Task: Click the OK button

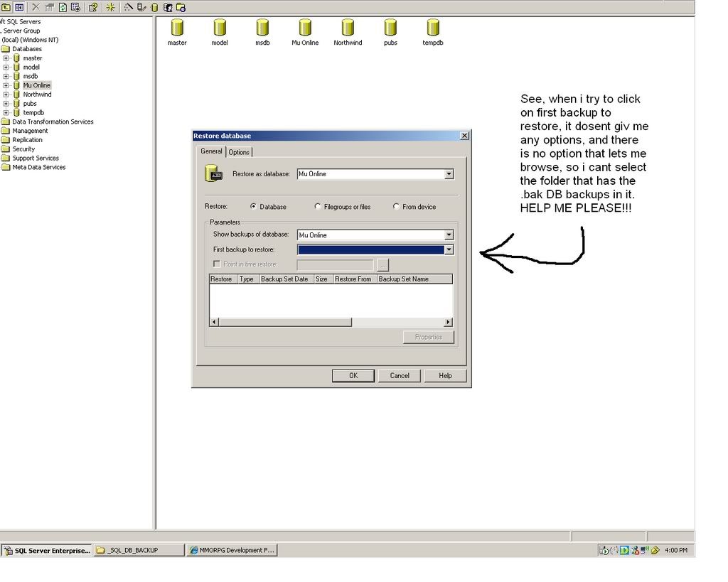Action: point(353,376)
